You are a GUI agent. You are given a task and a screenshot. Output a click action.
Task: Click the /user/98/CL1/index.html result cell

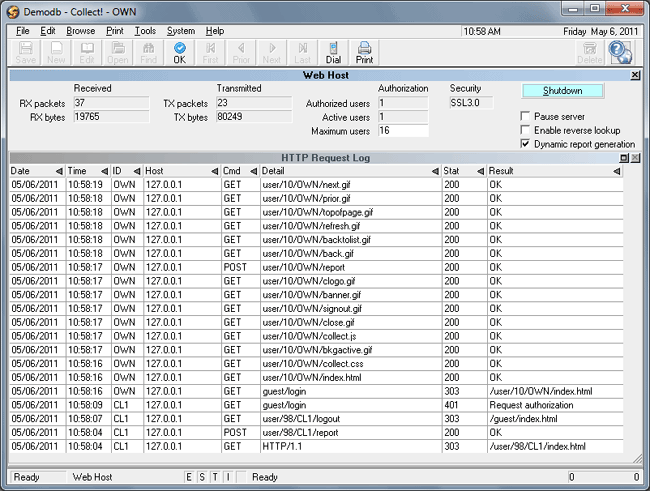pos(555,447)
